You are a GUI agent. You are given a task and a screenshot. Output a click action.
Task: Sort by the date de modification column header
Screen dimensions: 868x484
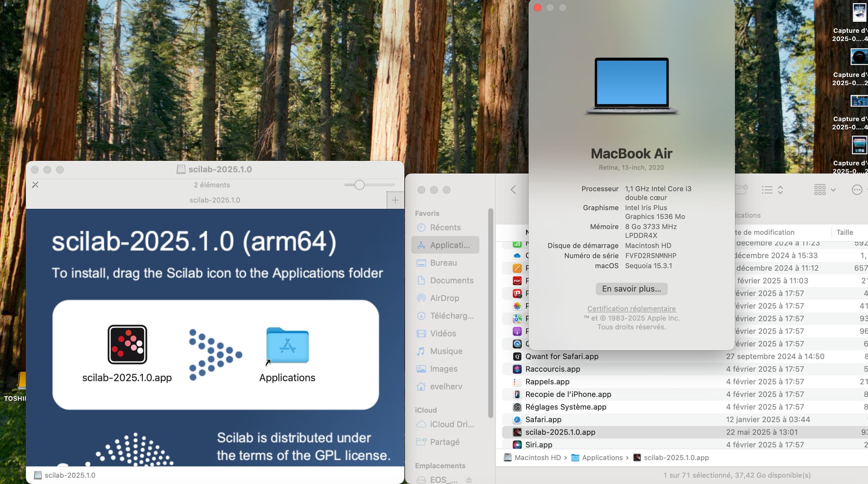tap(764, 232)
